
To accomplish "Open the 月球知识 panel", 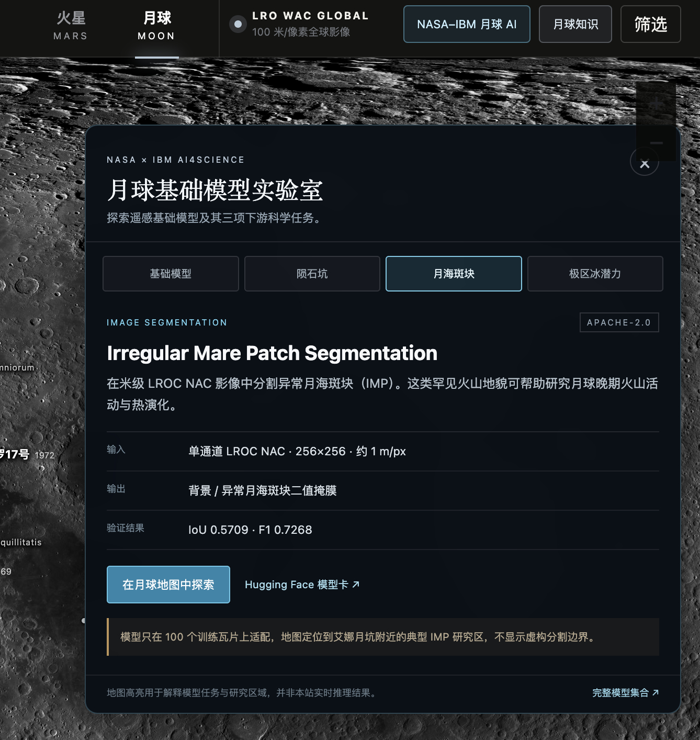I will coord(575,24).
